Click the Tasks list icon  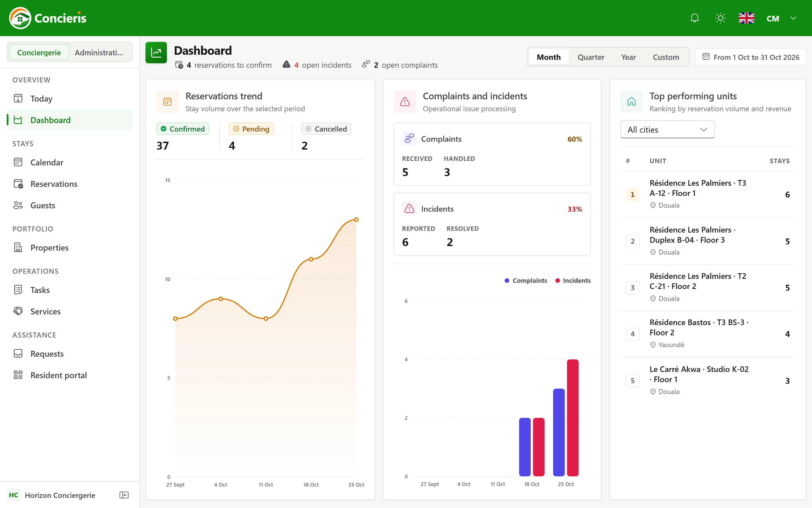(18, 290)
